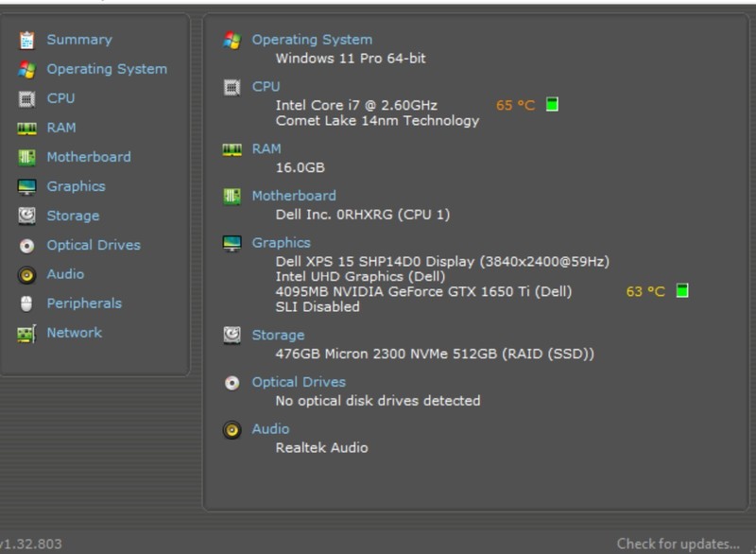Select Optical Drives in the sidebar

tap(94, 245)
